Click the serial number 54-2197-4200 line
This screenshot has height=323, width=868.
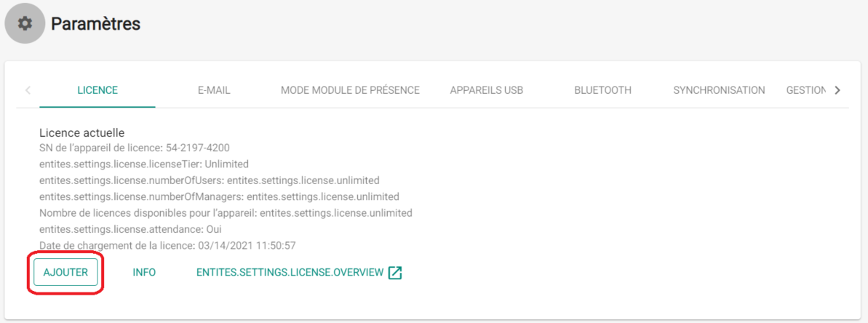point(135,148)
